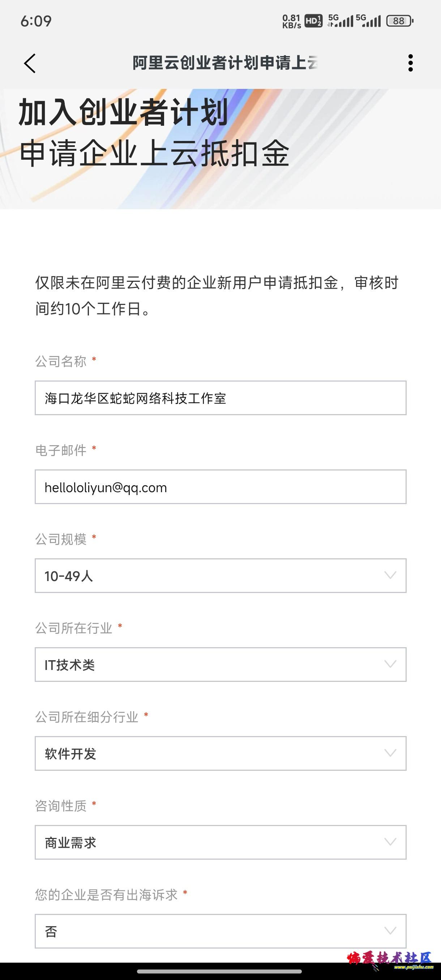Expand the 出海诉求 dropdown showing 否
The height and width of the screenshot is (980, 441).
point(221,931)
